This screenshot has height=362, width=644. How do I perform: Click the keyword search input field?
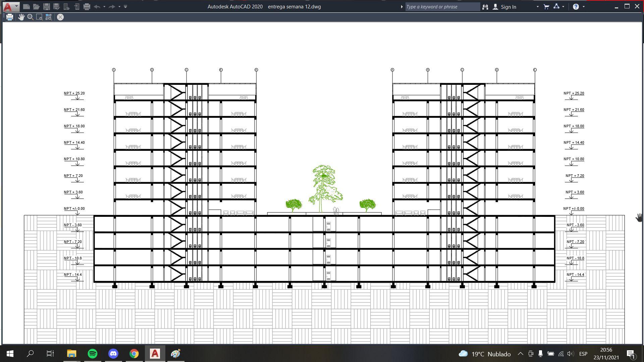tap(442, 7)
